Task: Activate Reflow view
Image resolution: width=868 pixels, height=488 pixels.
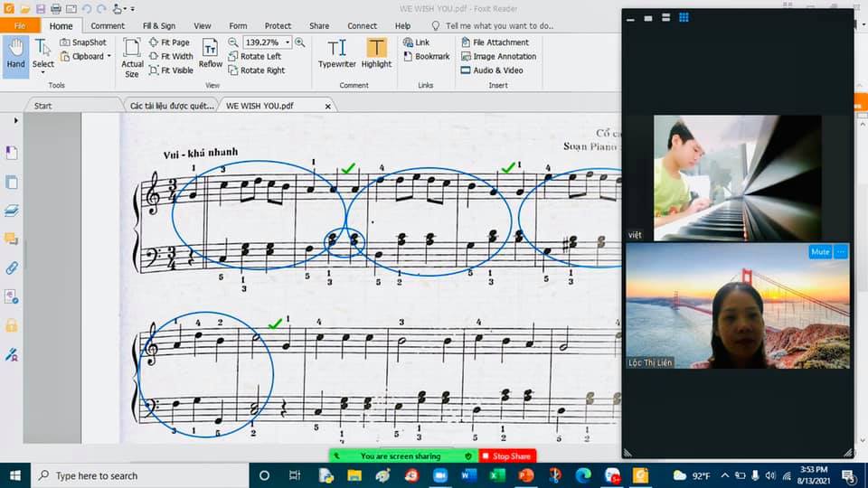Action: 211,53
